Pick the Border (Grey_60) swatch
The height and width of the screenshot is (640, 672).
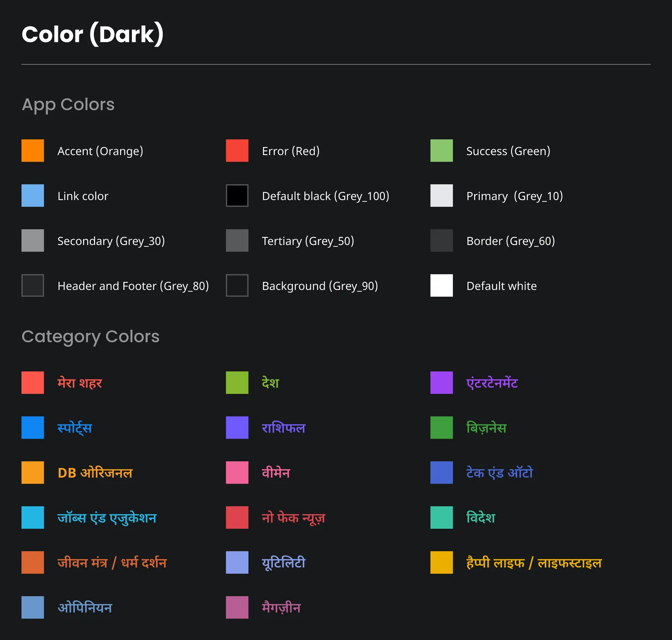pyautogui.click(x=442, y=240)
